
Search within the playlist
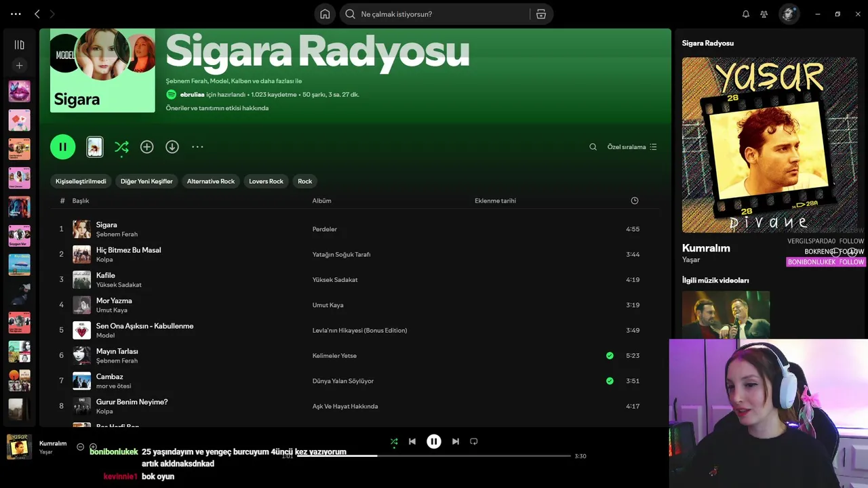593,147
